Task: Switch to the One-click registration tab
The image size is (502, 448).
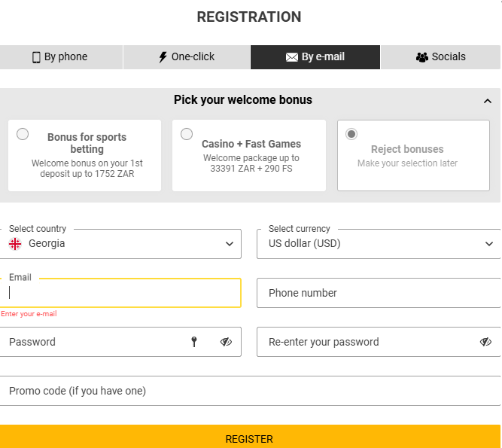Action: (x=187, y=57)
